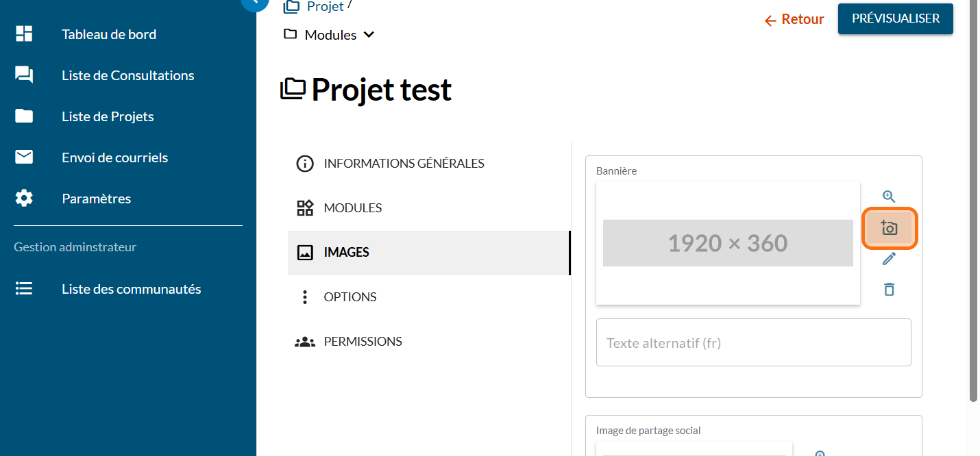The image size is (980, 456).
Task: Click the Liste de Consultations chat icon
Action: [x=24, y=75]
